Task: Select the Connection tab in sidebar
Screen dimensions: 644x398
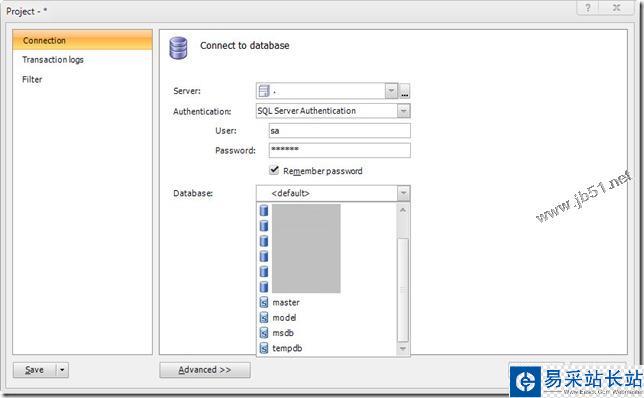Action: 82,40
